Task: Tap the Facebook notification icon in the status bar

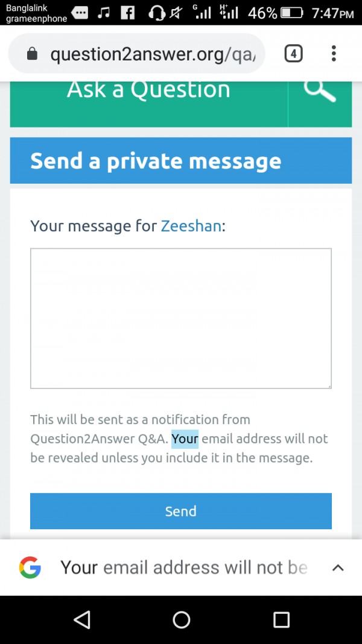Action: tap(128, 13)
